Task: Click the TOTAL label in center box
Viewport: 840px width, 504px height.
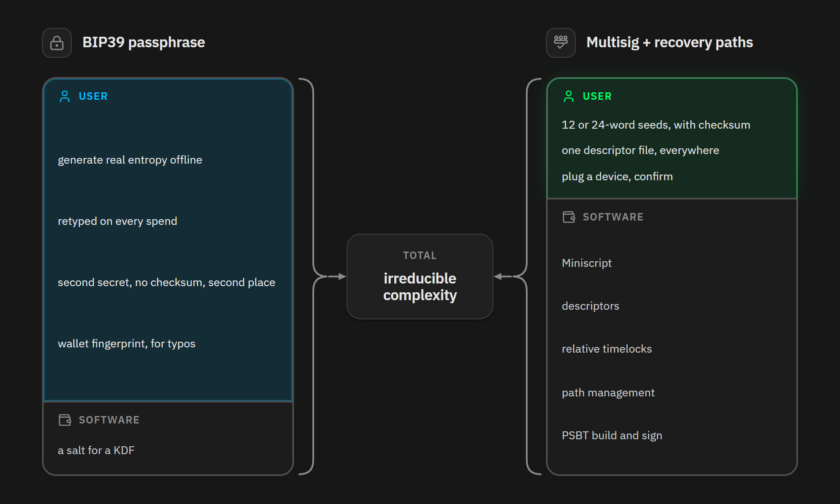Action: coord(420,255)
